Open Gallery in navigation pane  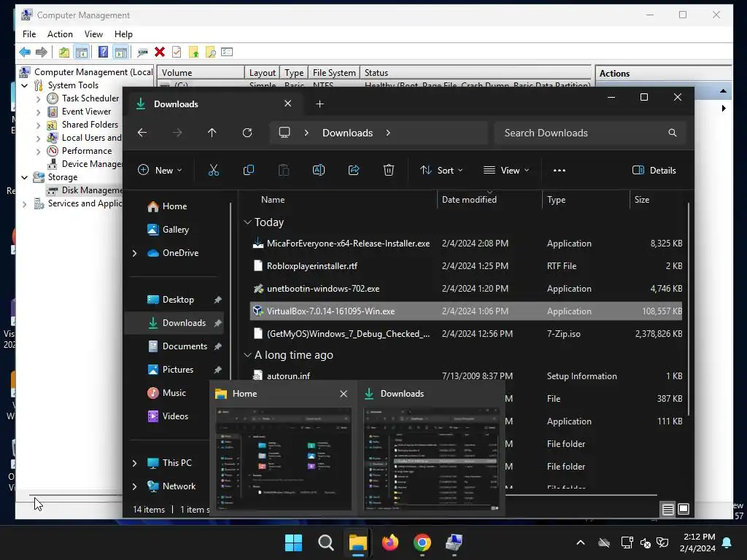175,230
